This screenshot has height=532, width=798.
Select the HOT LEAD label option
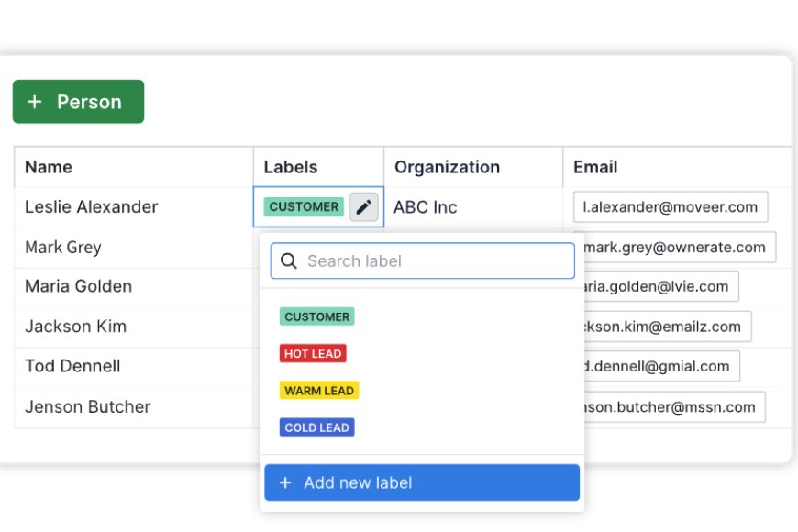(313, 353)
